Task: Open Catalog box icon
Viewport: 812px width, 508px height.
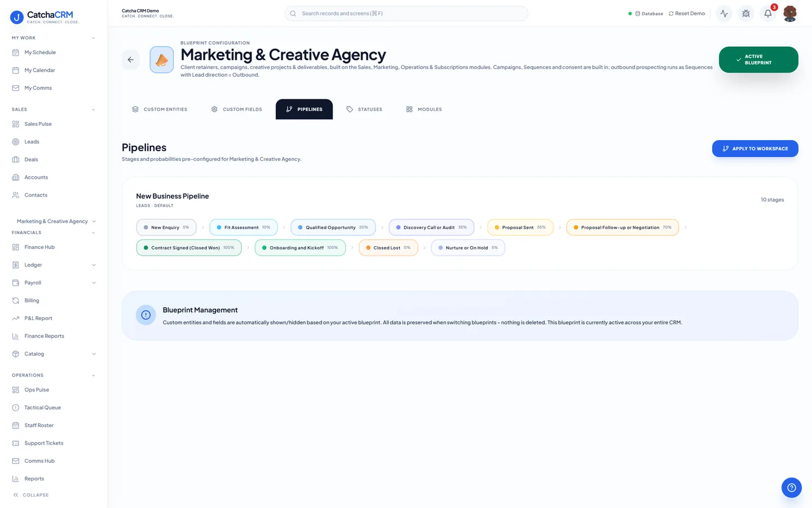Action: (x=16, y=354)
